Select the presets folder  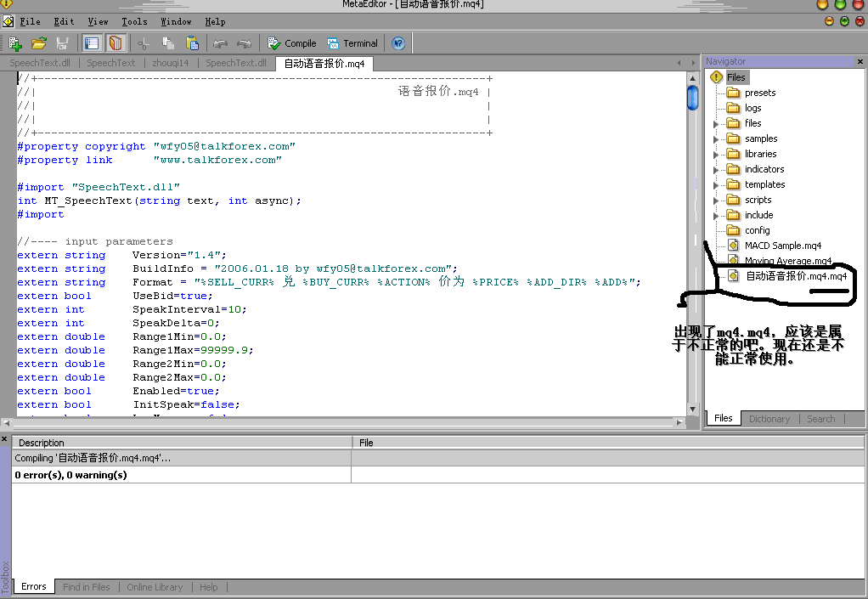760,93
